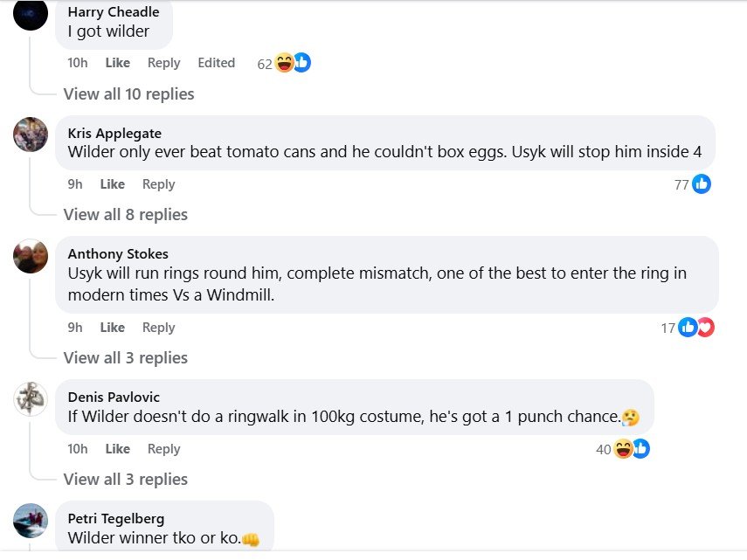747x560 pixels.
Task: View edit history via Edited label
Action: click(216, 63)
